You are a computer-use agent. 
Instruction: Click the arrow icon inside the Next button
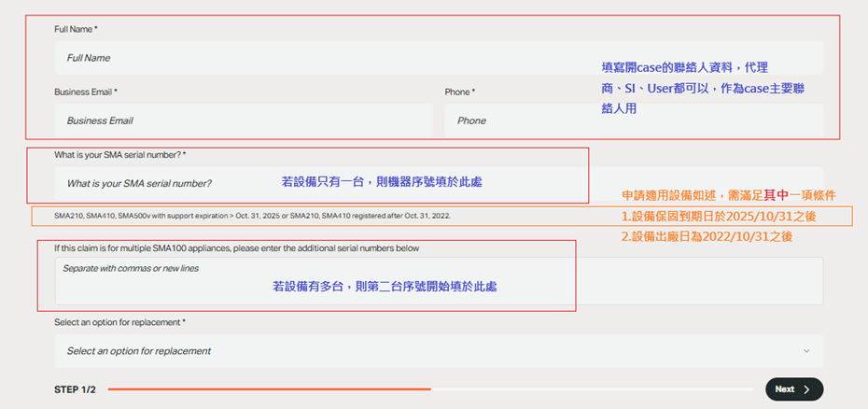807,389
